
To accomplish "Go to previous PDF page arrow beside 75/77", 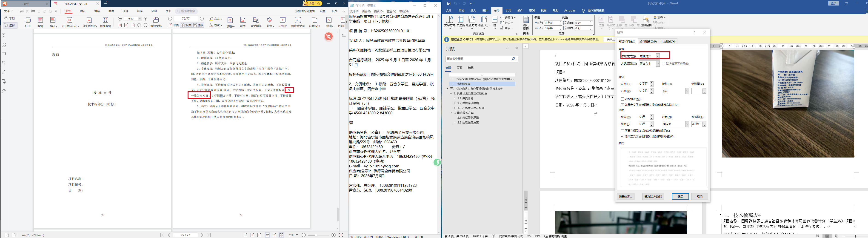I will (x=170, y=19).
